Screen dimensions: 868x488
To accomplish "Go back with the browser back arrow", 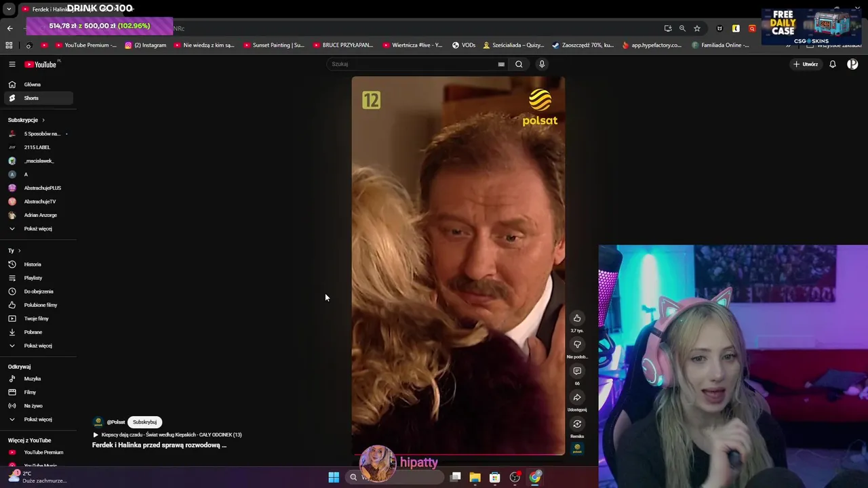I will 9,28.
